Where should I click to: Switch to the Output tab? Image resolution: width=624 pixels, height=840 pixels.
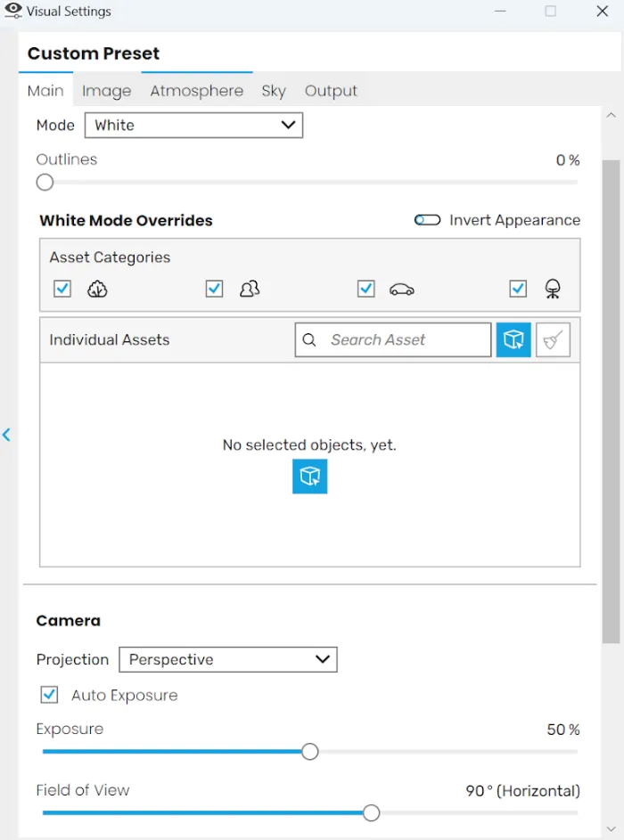tap(331, 91)
